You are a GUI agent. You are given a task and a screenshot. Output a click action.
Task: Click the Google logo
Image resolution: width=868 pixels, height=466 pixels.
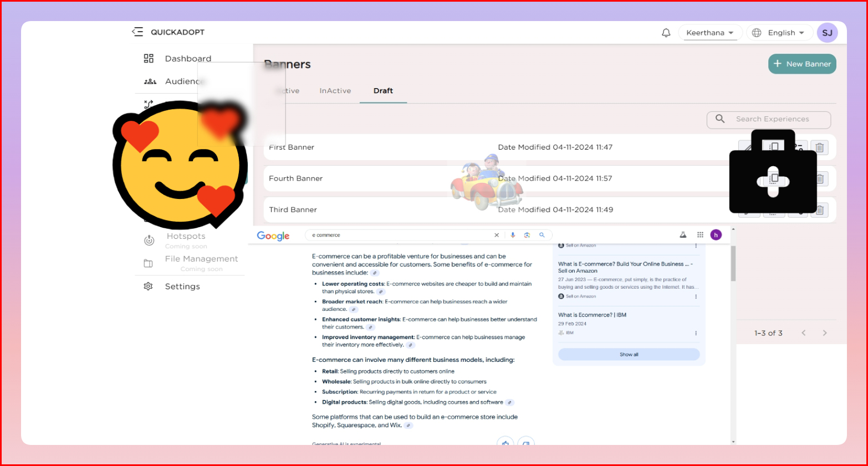(273, 235)
